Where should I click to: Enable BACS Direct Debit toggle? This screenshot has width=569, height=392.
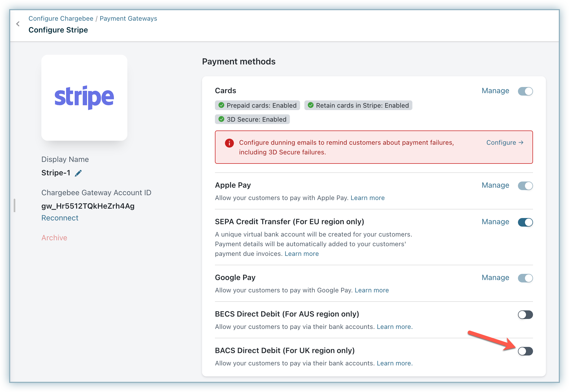pyautogui.click(x=525, y=351)
